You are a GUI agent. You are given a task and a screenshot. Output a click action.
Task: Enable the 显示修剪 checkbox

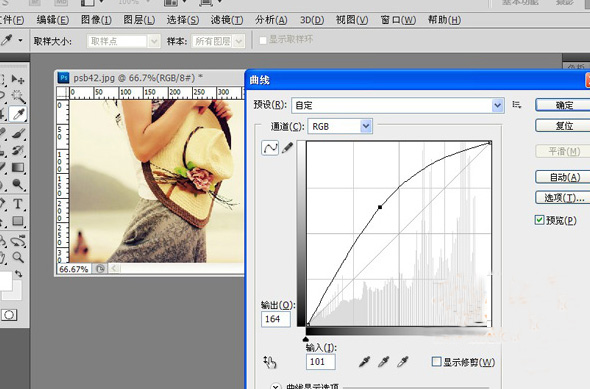click(x=436, y=362)
